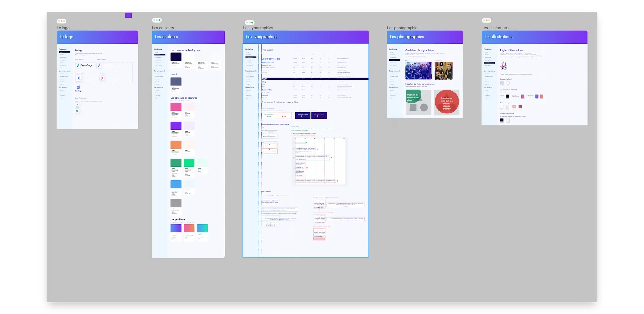The width and height of the screenshot is (644, 314).
Task: Select the 'Les typographies' frame label
Action: pyautogui.click(x=258, y=28)
